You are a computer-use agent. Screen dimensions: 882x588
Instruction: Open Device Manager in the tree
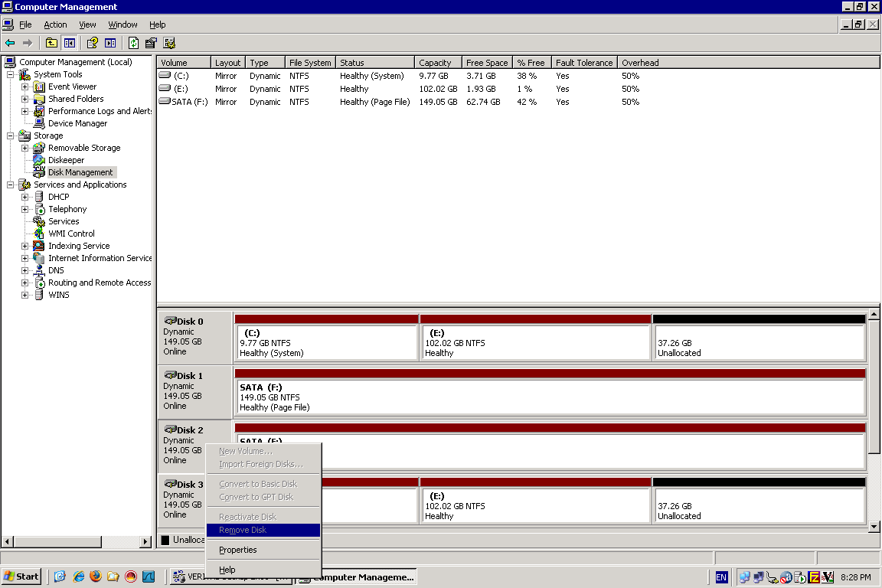tap(77, 123)
